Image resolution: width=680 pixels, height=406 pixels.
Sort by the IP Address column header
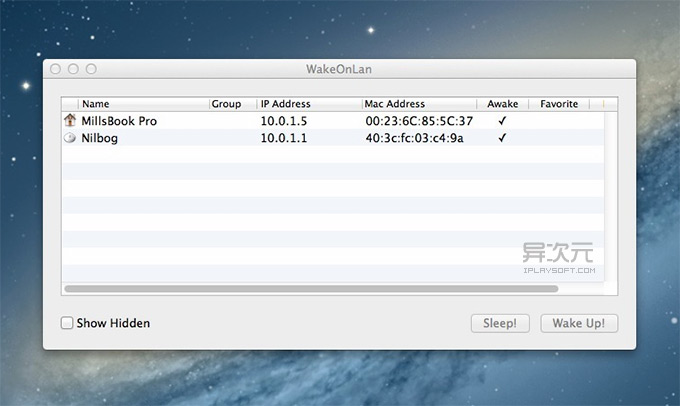pos(309,104)
